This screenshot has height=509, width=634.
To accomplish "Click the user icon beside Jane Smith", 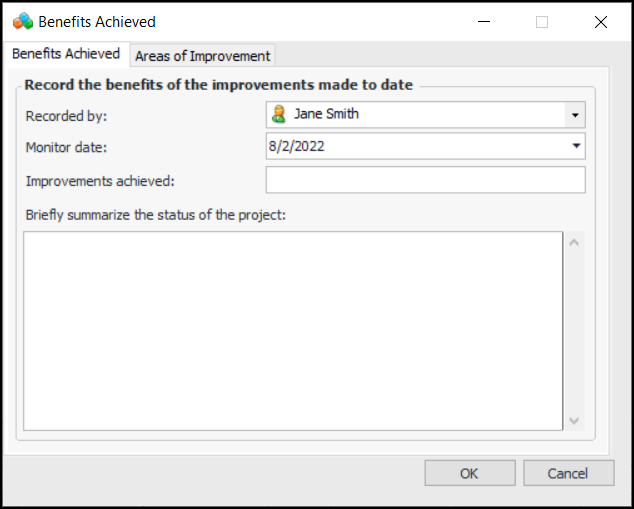I will click(279, 115).
